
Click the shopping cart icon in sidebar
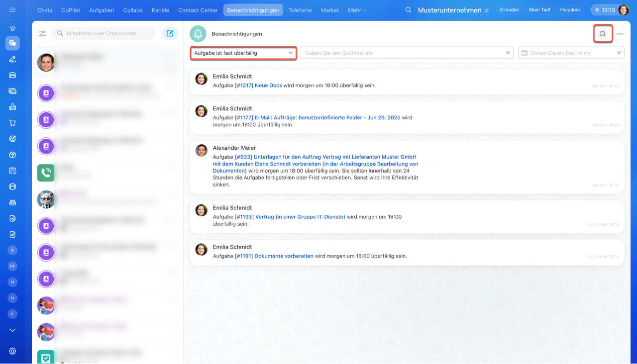pos(12,123)
